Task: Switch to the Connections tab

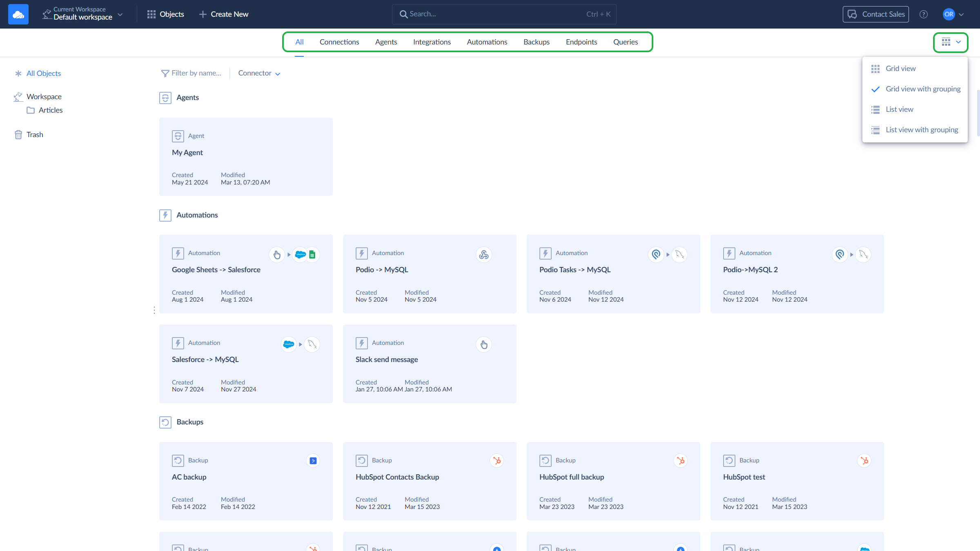Action: 339,42
